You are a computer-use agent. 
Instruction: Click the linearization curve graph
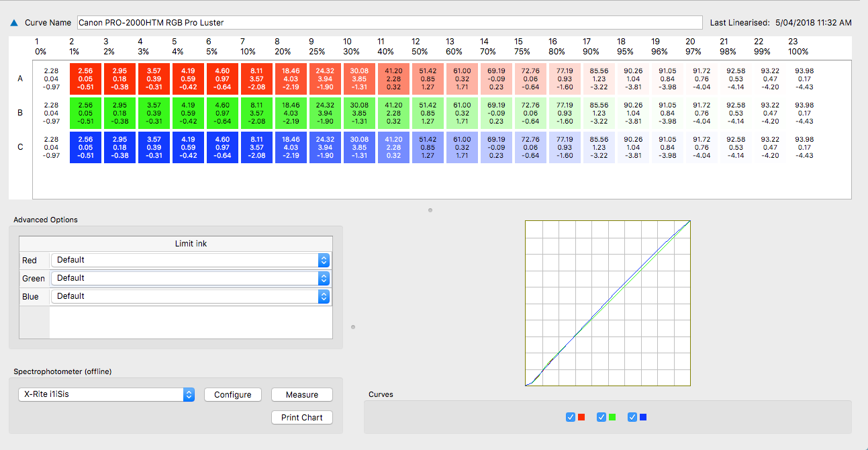point(607,302)
